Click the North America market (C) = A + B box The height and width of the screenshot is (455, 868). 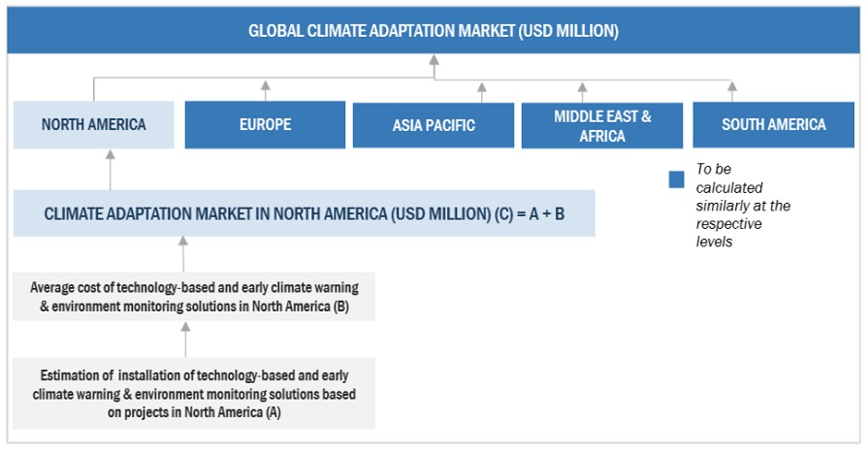pyautogui.click(x=304, y=214)
